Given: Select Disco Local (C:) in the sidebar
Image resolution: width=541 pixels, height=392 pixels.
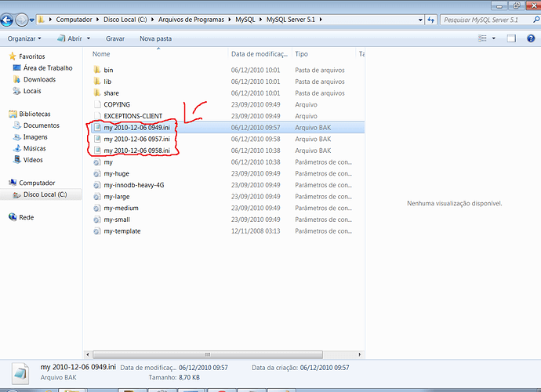Looking at the screenshot, I should coord(45,194).
